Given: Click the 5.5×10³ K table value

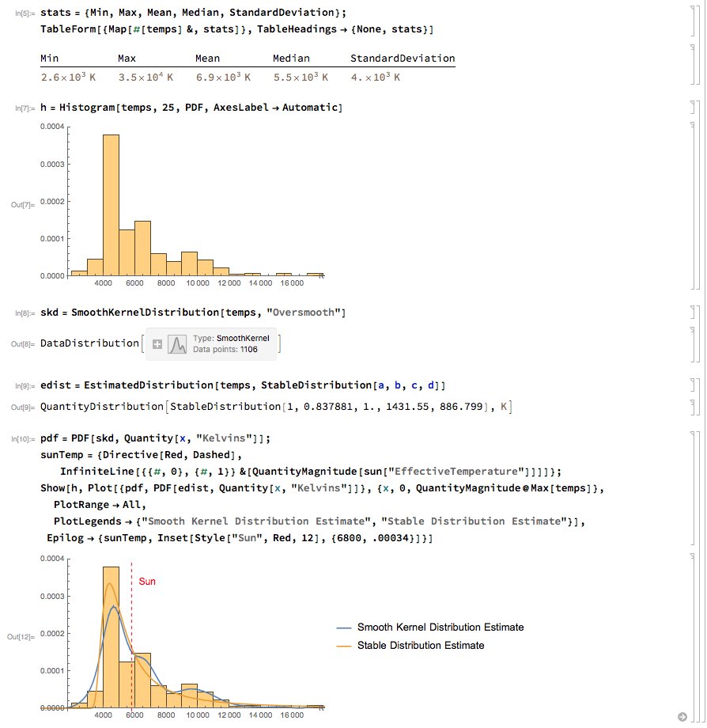Looking at the screenshot, I should point(301,77).
